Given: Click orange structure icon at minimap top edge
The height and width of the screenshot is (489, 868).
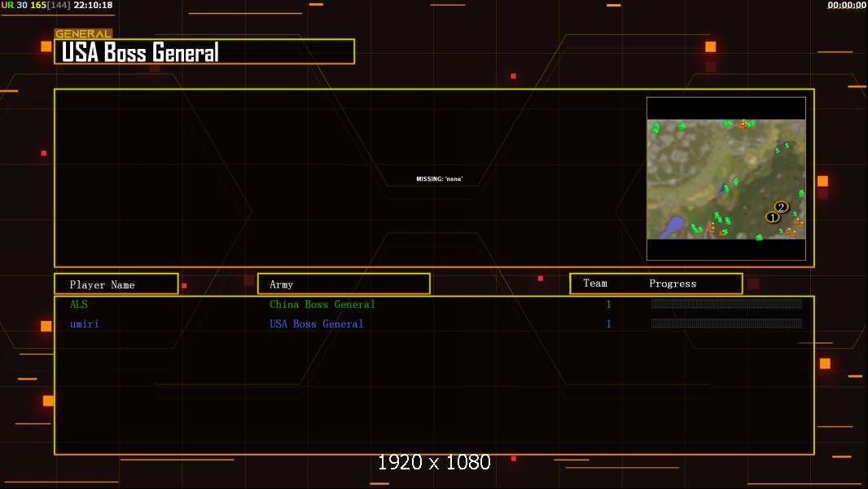Looking at the screenshot, I should click(x=743, y=125).
